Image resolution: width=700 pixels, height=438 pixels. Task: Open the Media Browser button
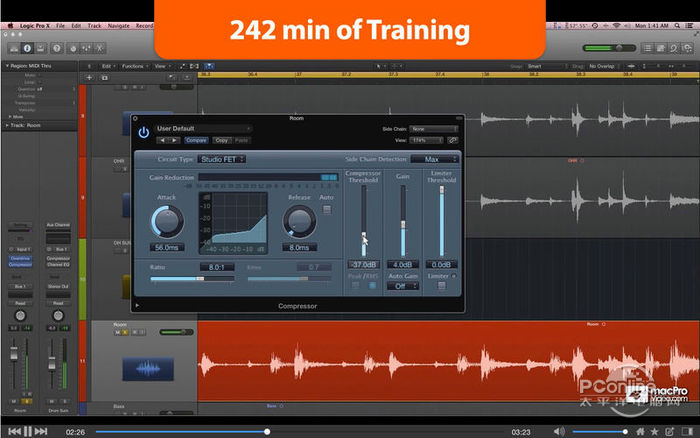(x=687, y=48)
